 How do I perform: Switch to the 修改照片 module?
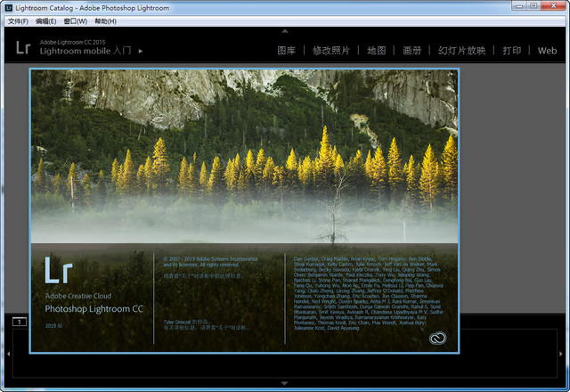click(331, 51)
